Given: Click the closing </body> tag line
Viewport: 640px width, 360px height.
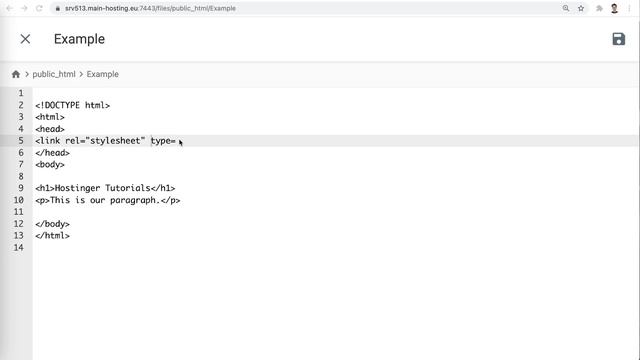Looking at the screenshot, I should [52, 224].
